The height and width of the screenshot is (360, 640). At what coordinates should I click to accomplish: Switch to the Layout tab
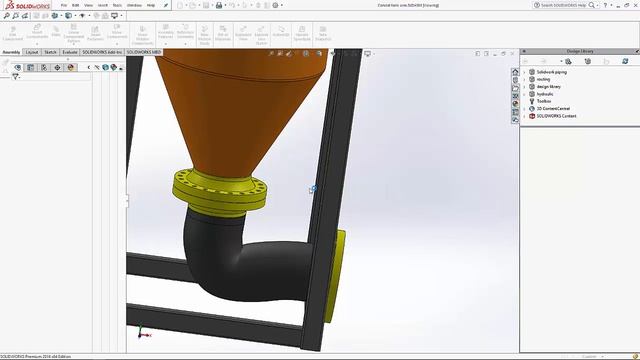pyautogui.click(x=32, y=52)
